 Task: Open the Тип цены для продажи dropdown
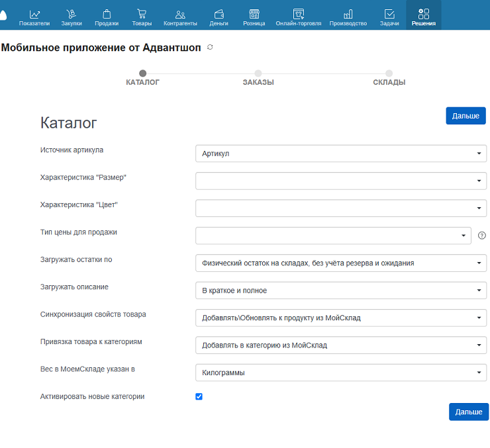333,236
